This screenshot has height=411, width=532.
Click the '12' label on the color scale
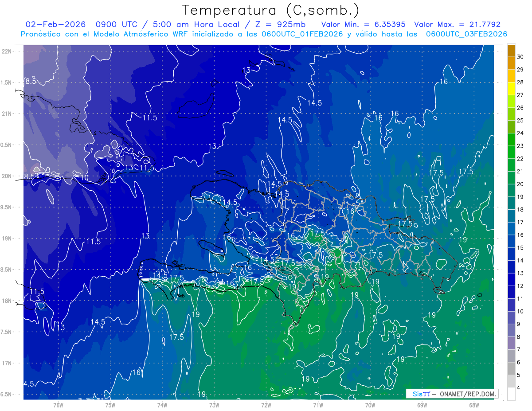pyautogui.click(x=520, y=286)
